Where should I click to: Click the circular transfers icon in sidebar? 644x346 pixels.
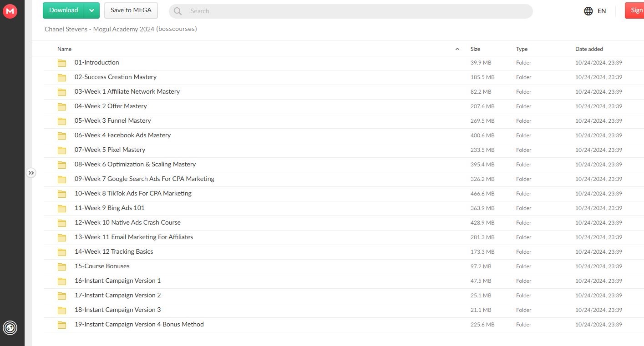[x=10, y=327]
